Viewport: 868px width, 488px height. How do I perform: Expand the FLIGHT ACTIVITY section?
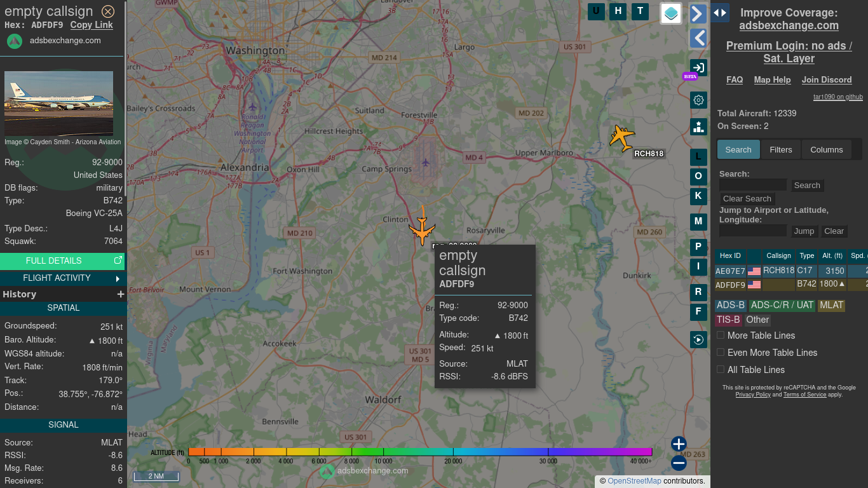pyautogui.click(x=62, y=278)
